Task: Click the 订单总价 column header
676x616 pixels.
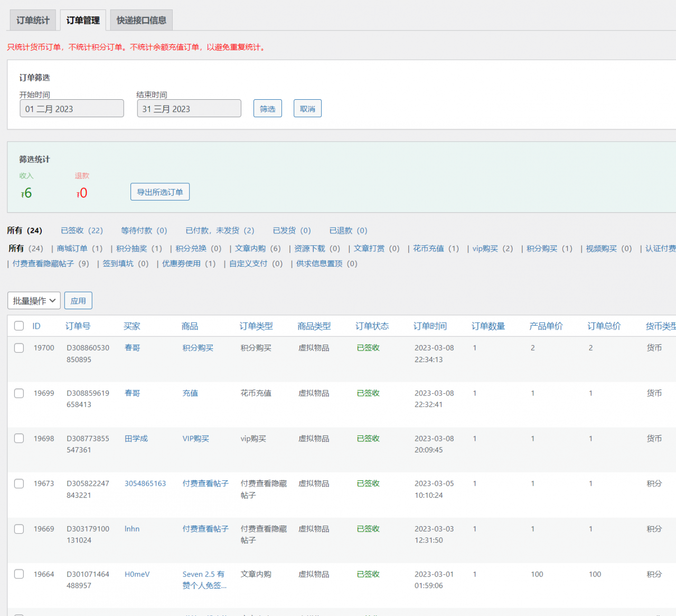Action: coord(604,326)
